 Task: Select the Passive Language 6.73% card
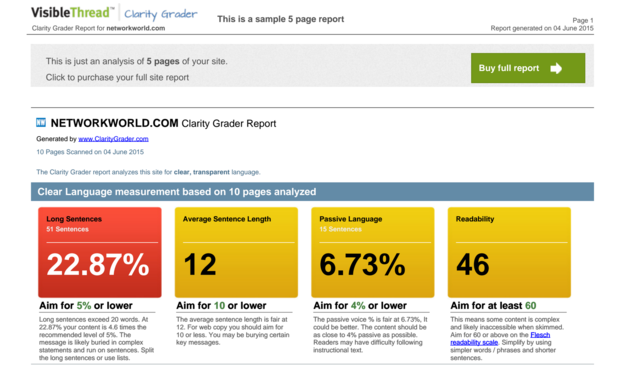coord(372,252)
